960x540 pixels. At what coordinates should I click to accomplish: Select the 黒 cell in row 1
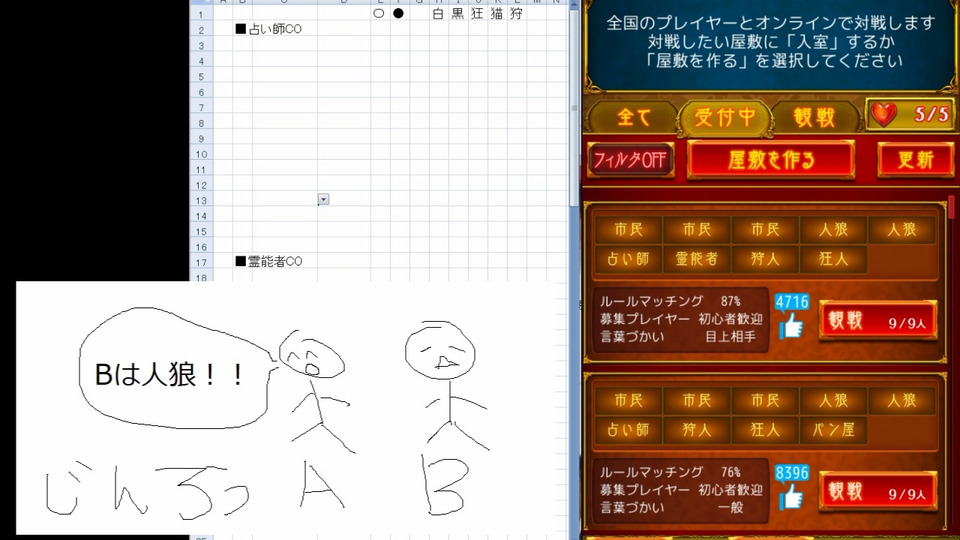(457, 13)
